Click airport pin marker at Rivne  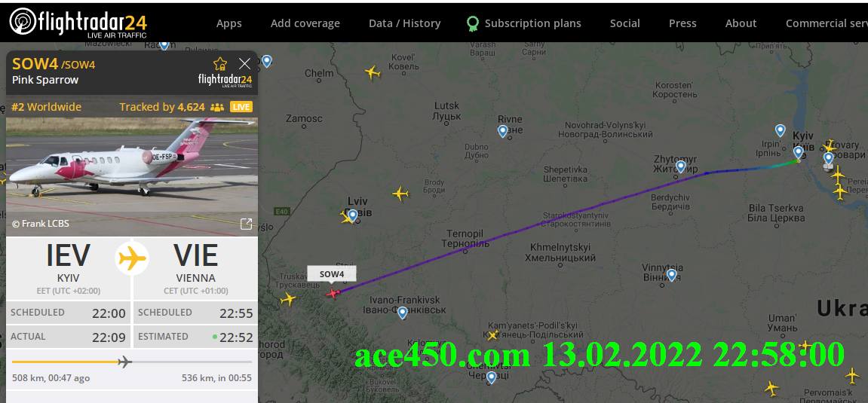(x=503, y=131)
